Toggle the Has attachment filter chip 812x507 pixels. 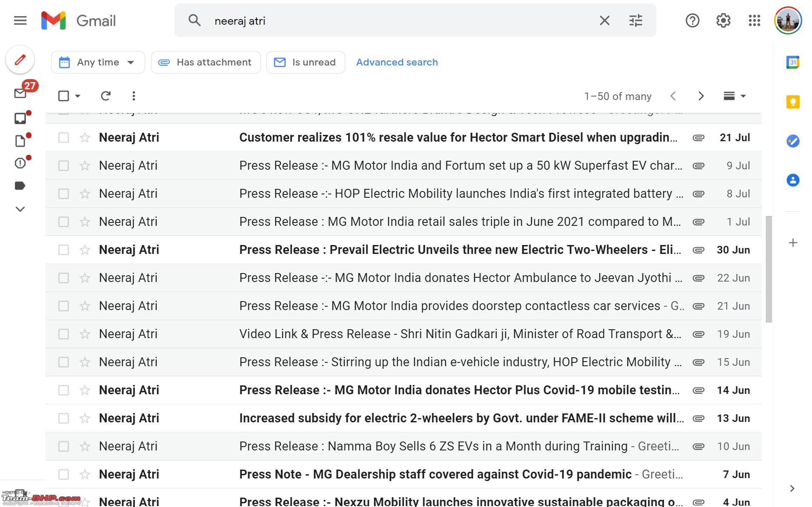pyautogui.click(x=206, y=63)
